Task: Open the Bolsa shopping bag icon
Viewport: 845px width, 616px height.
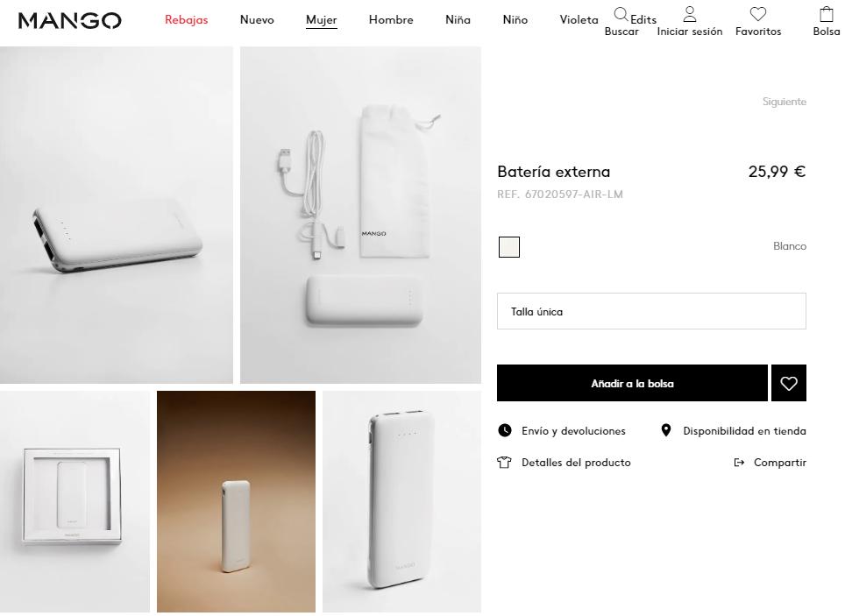Action: (x=826, y=14)
